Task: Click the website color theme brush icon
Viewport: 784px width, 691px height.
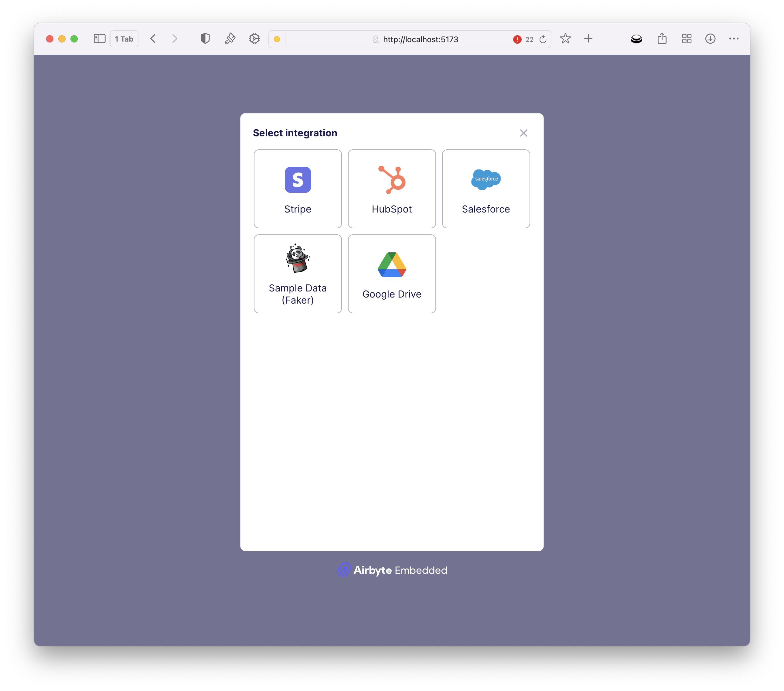Action: click(230, 39)
